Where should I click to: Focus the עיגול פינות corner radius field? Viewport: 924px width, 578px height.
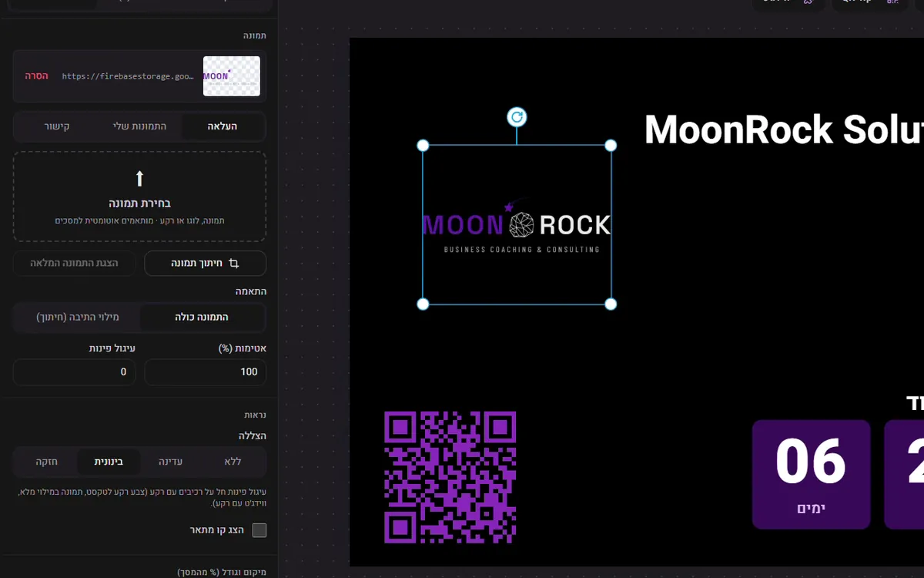point(74,371)
